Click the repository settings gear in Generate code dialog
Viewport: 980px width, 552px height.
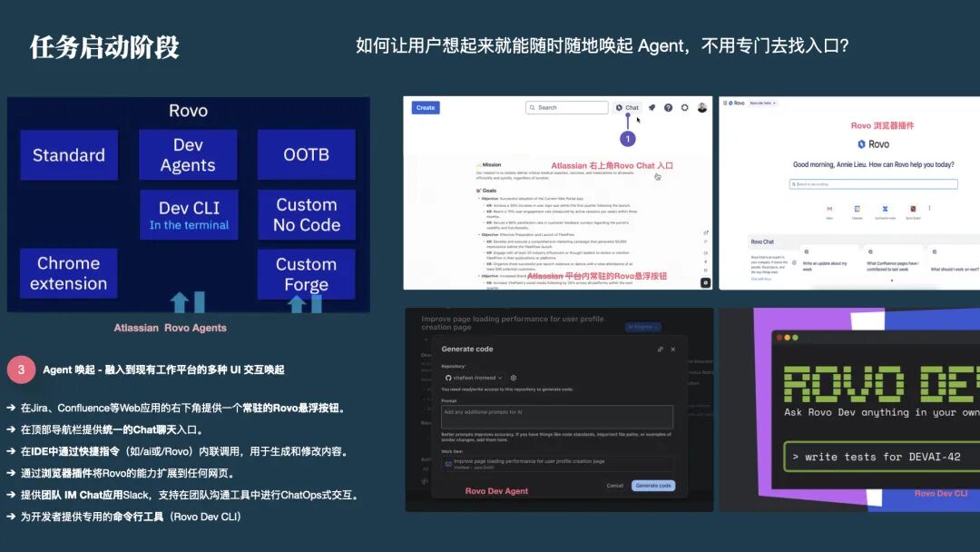(512, 378)
